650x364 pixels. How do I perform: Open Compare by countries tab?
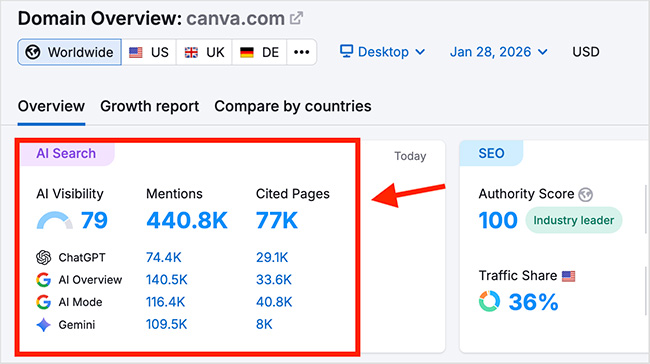click(x=293, y=107)
